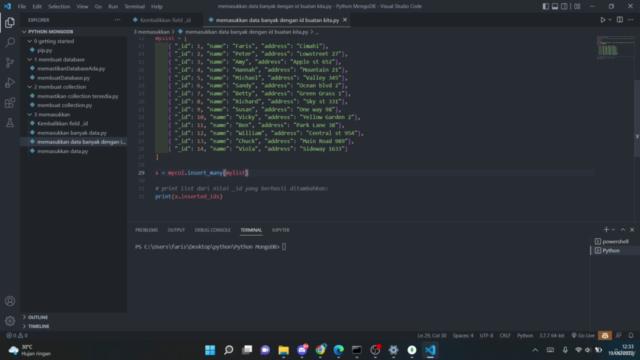Viewport: 640px width, 360px height.
Task: Collapse the 0 getting started folder
Action: click(x=73, y=41)
